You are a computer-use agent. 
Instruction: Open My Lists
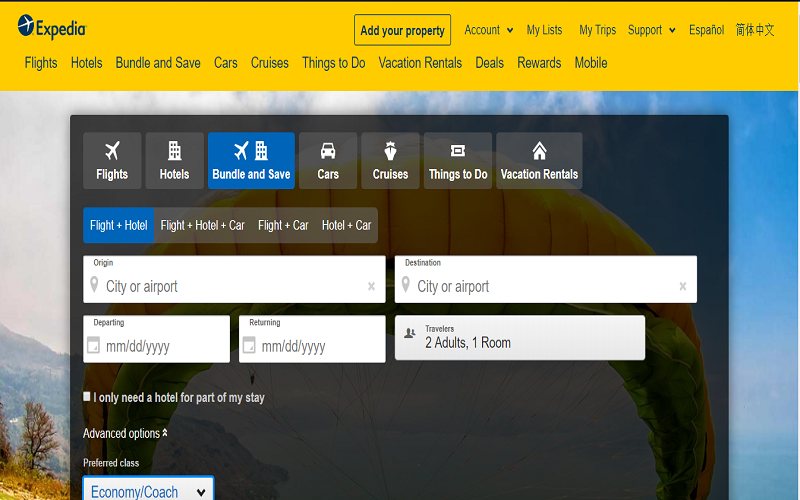(x=544, y=30)
